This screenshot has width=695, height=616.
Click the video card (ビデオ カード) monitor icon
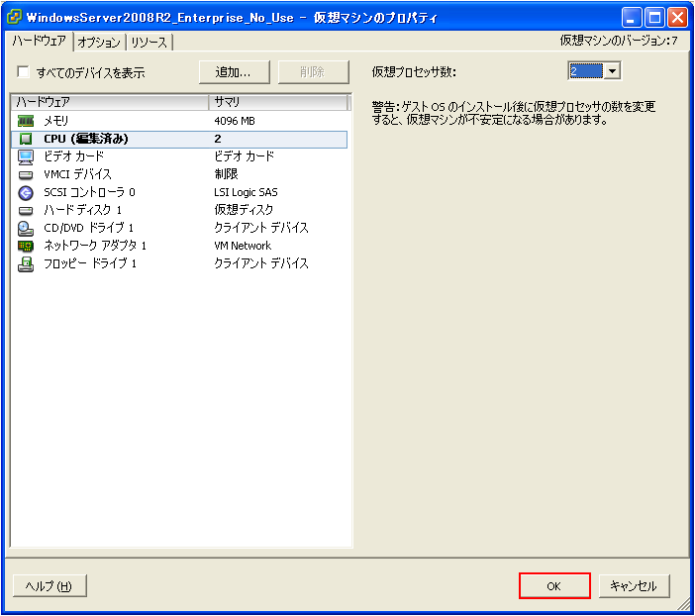coord(26,157)
